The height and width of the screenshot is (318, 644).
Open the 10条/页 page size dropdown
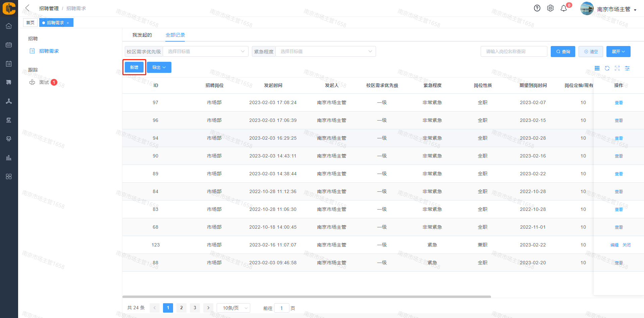[x=233, y=308]
